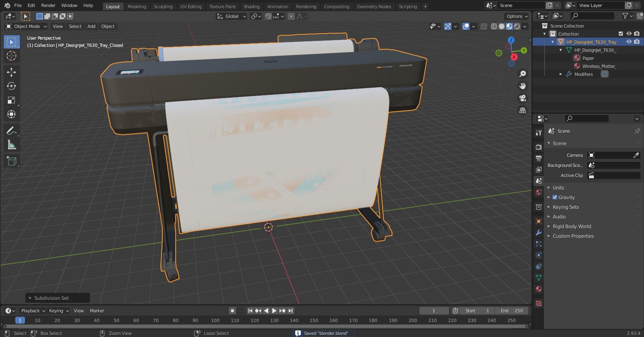The width and height of the screenshot is (644, 337).
Task: Open the Texture properties tab
Action: [x=539, y=303]
